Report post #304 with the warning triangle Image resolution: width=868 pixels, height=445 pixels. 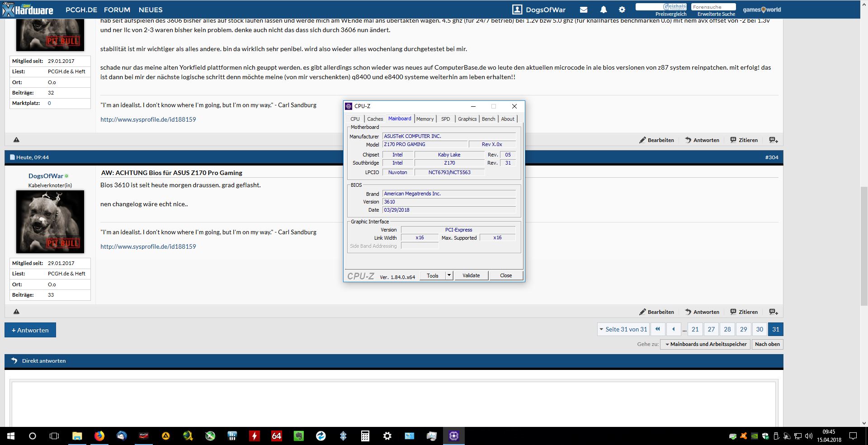(x=16, y=312)
